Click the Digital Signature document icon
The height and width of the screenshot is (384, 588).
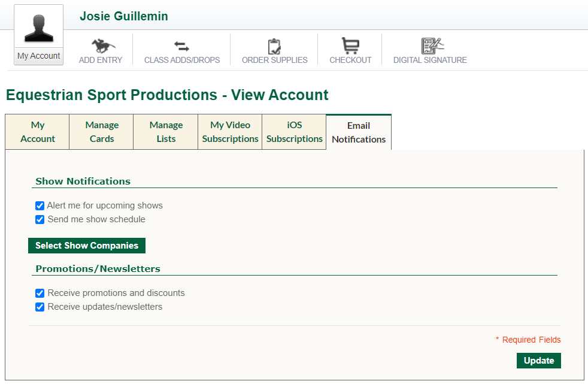click(432, 46)
